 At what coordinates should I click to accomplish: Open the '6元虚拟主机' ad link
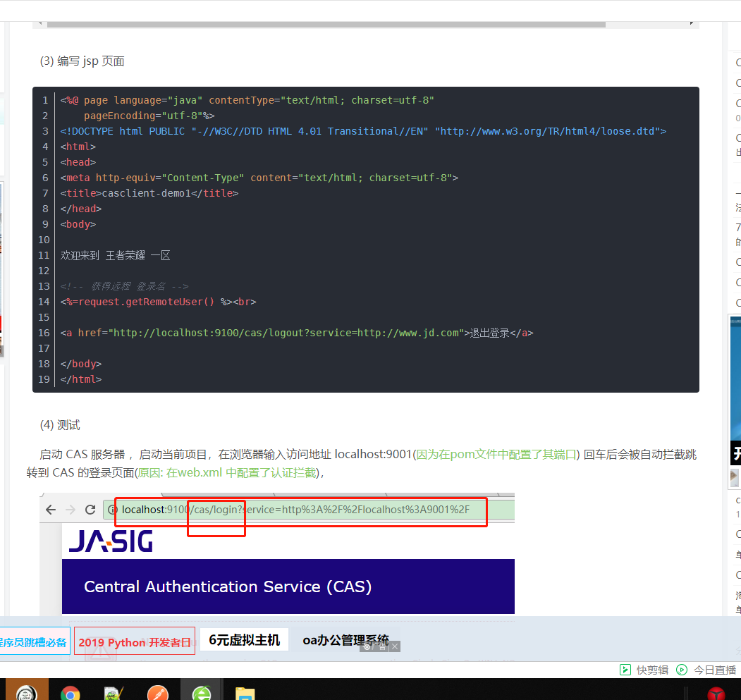245,640
